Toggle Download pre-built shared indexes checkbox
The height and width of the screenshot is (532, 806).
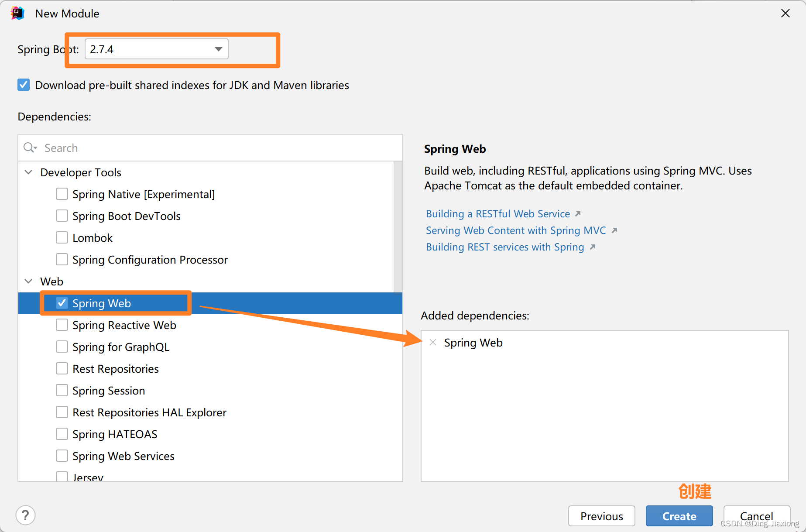[x=24, y=85]
